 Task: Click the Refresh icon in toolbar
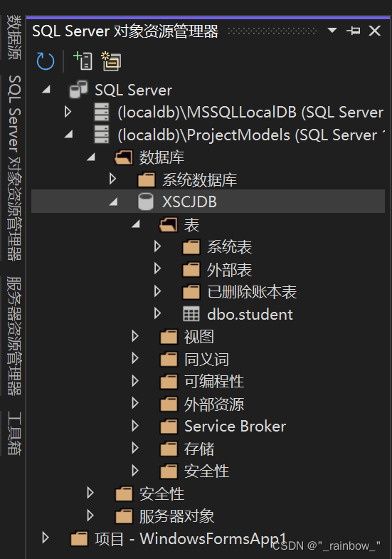click(x=46, y=61)
